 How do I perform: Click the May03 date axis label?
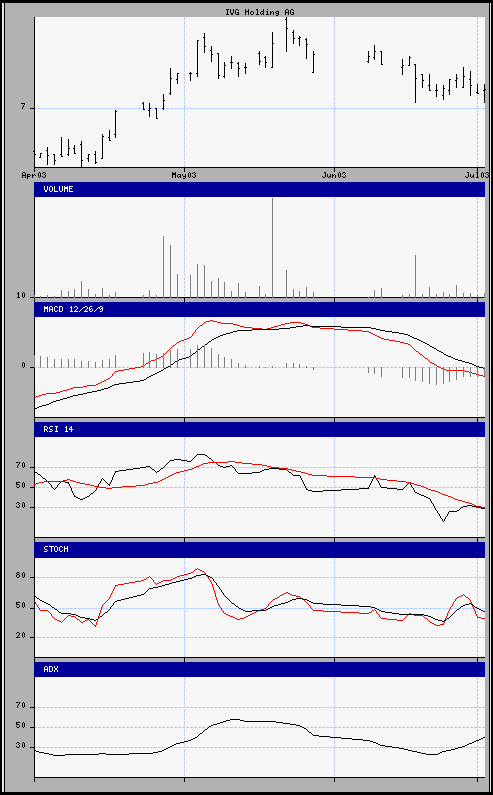point(184,175)
